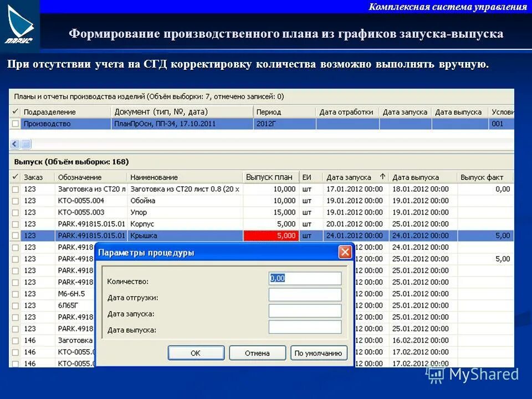Viewport: 532px width, 399px height.
Task: Click the checkmark header in Выпуск table
Action: click(14, 177)
